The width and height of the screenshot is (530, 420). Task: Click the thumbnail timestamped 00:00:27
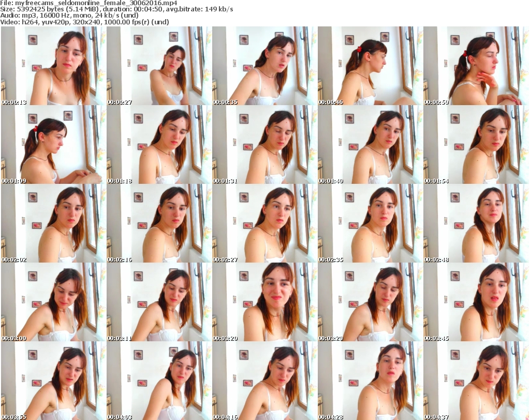(x=159, y=66)
